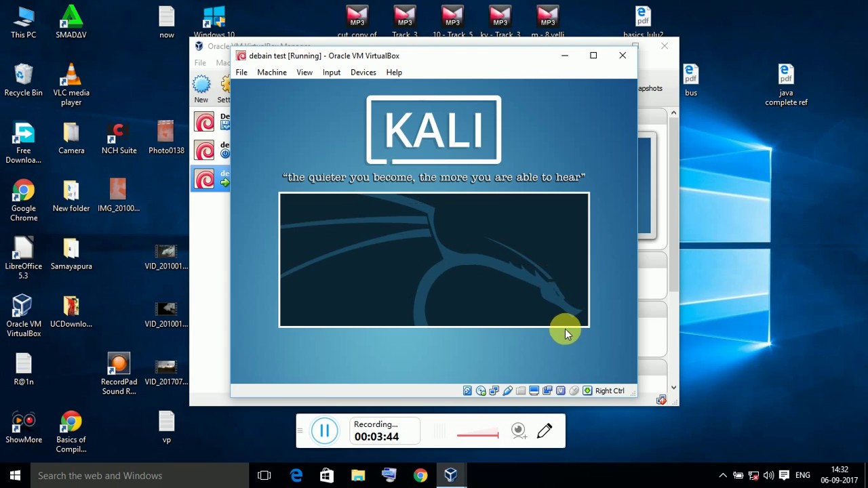The image size is (868, 488).
Task: Open the Machine menu of the VM window
Action: 272,73
